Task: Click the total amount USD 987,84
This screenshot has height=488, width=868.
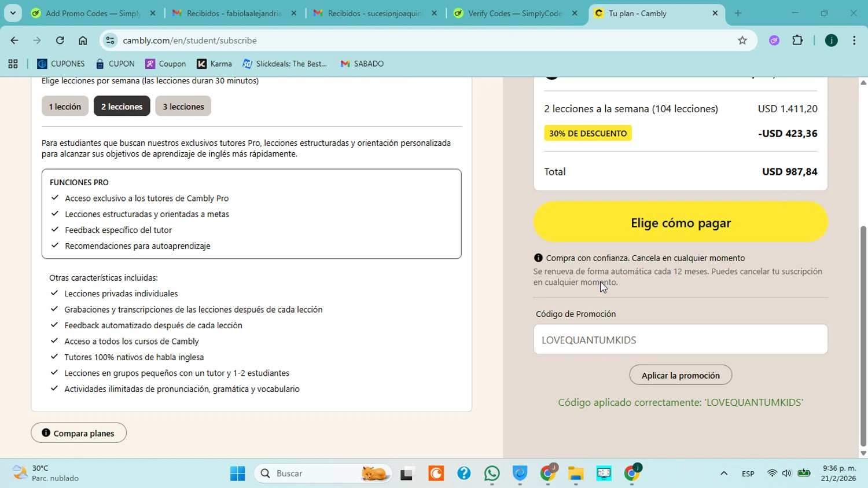Action: (x=789, y=172)
